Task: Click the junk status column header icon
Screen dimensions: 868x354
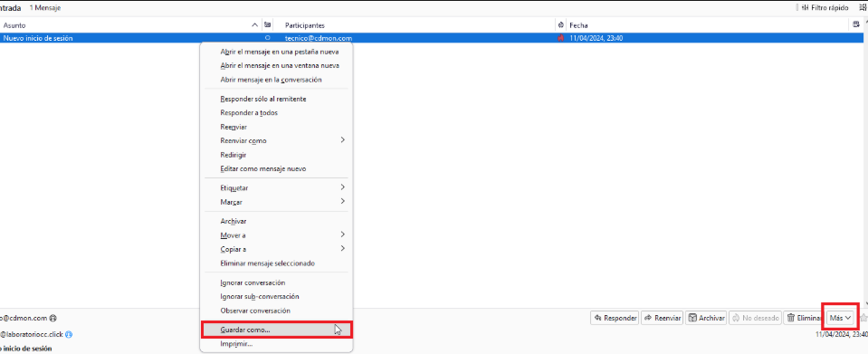Action: (561, 25)
